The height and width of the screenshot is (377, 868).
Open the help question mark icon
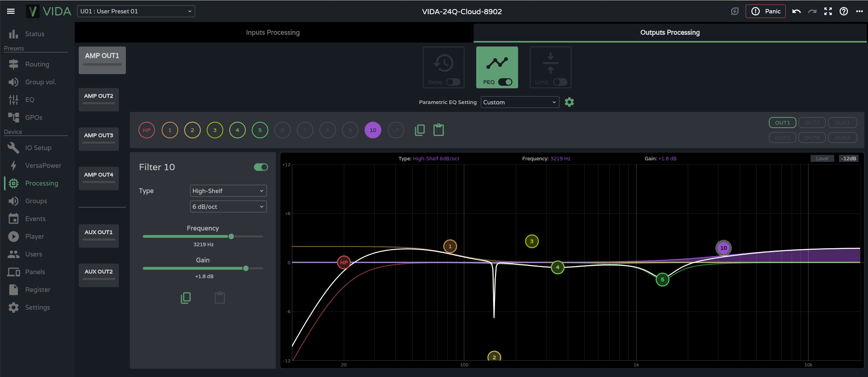coord(844,11)
